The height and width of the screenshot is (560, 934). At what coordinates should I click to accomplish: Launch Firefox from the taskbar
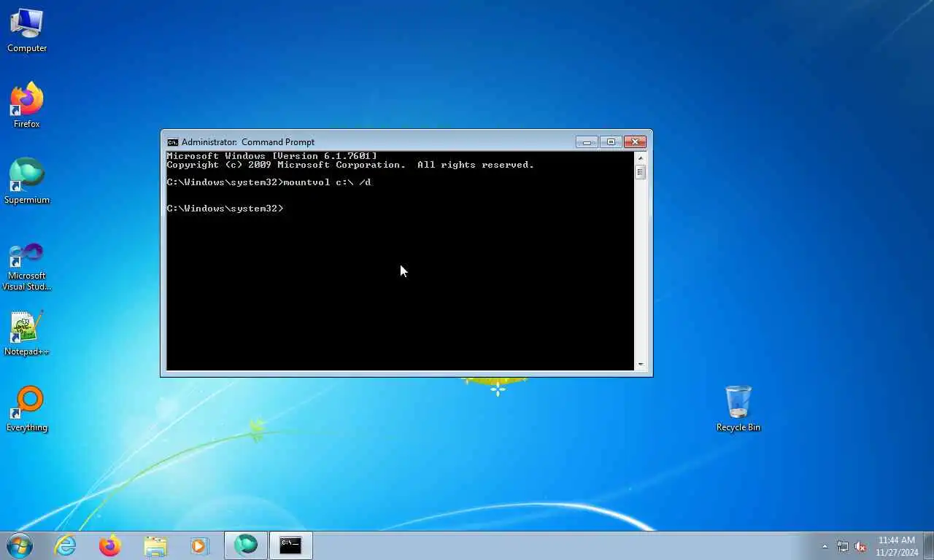110,545
